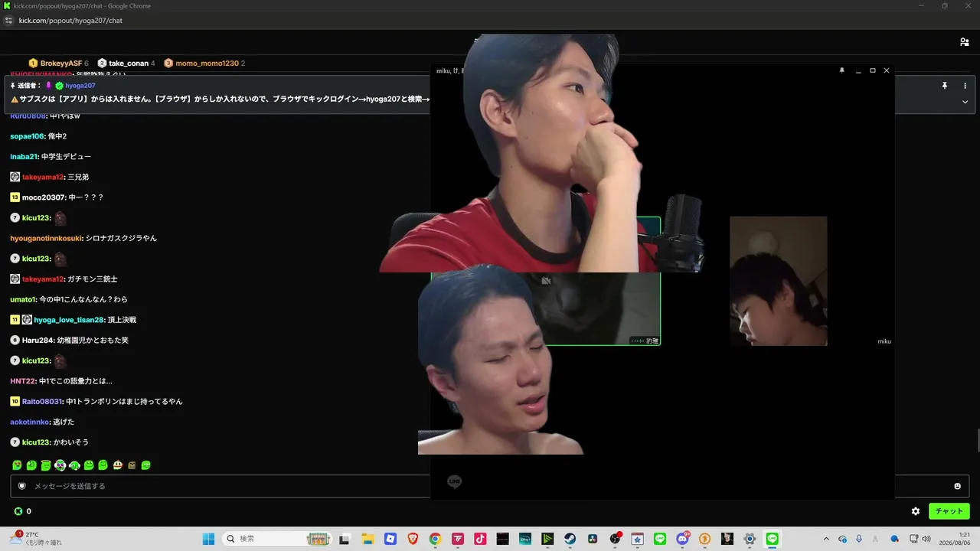980x551 pixels.
Task: Open Steam from taskbar
Action: [570, 539]
